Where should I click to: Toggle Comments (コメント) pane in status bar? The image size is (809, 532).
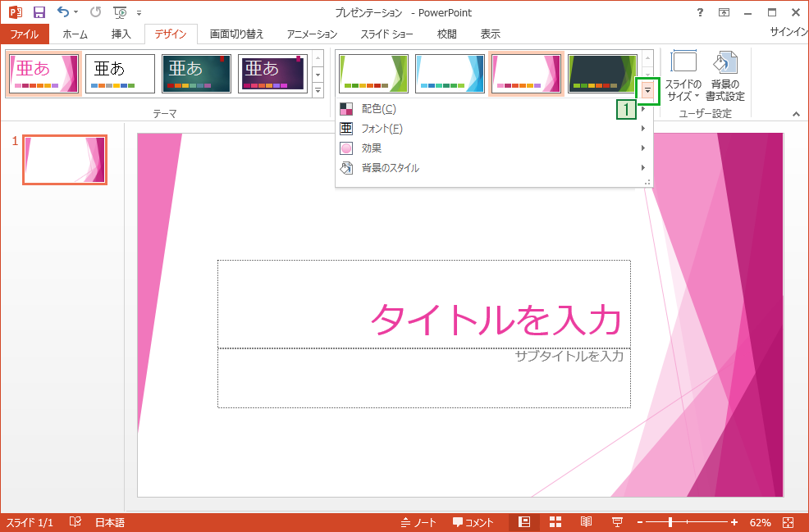[473, 522]
